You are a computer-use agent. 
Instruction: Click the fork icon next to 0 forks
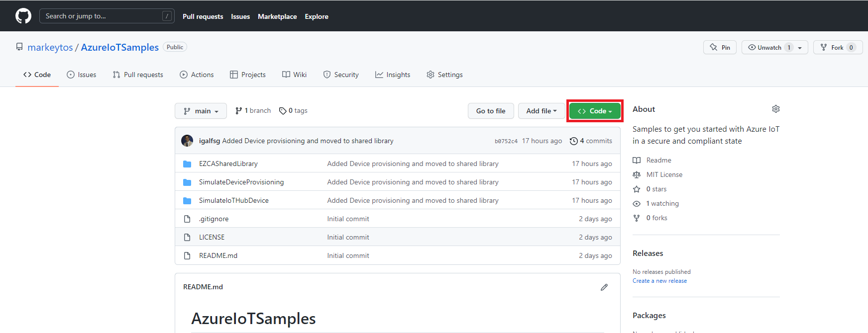(637, 218)
